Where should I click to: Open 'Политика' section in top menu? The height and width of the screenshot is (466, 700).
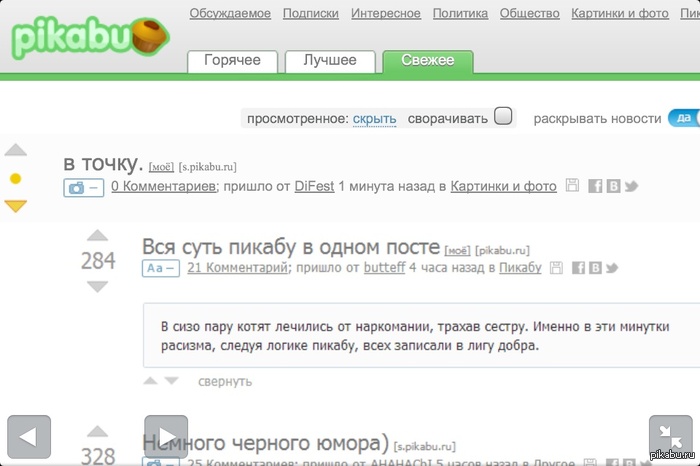pyautogui.click(x=460, y=13)
